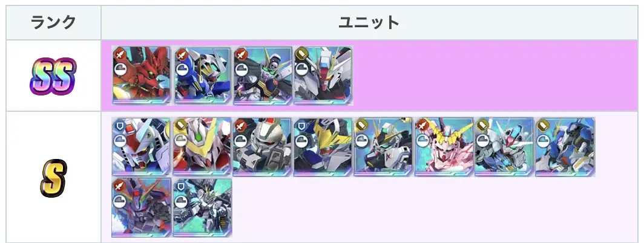The height and width of the screenshot is (243, 644).
Task: Select the blue mobile suit at end of S row
Action: [565, 147]
